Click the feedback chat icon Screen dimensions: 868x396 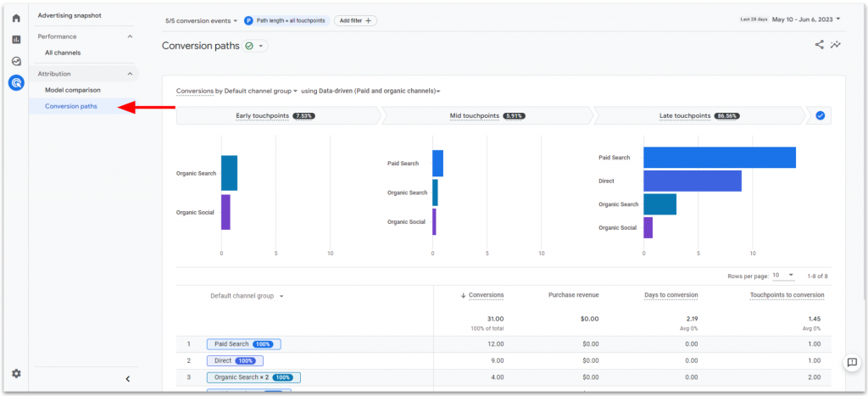pyautogui.click(x=852, y=362)
